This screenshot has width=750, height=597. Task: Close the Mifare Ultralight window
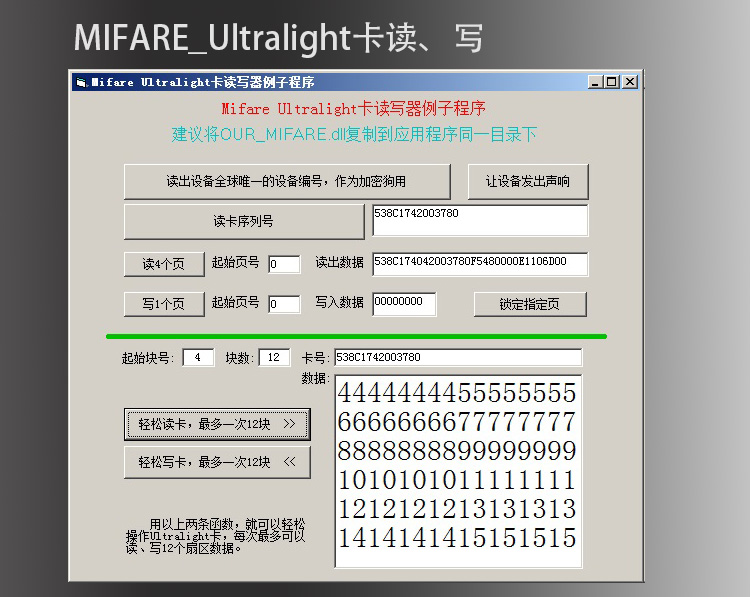click(x=631, y=82)
